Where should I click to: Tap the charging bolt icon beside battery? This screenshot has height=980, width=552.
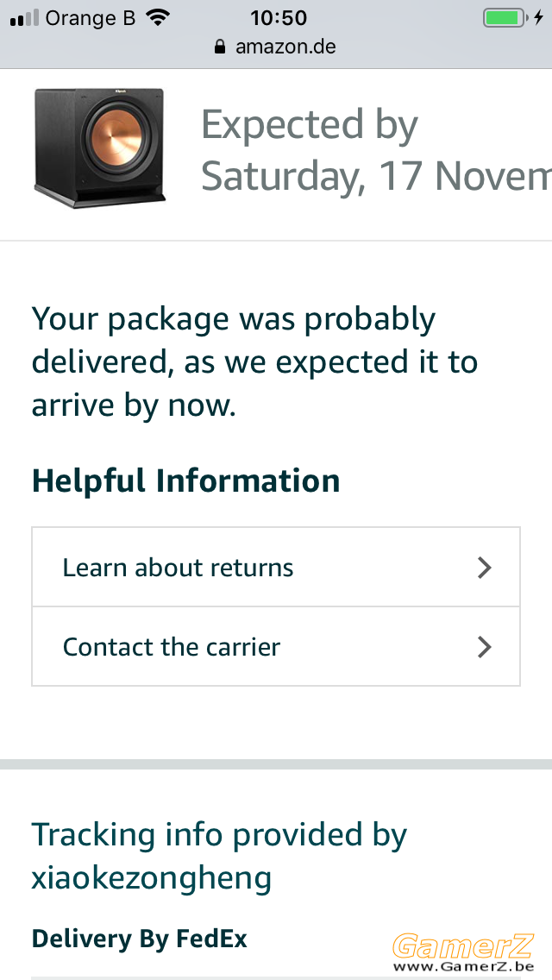pos(538,18)
